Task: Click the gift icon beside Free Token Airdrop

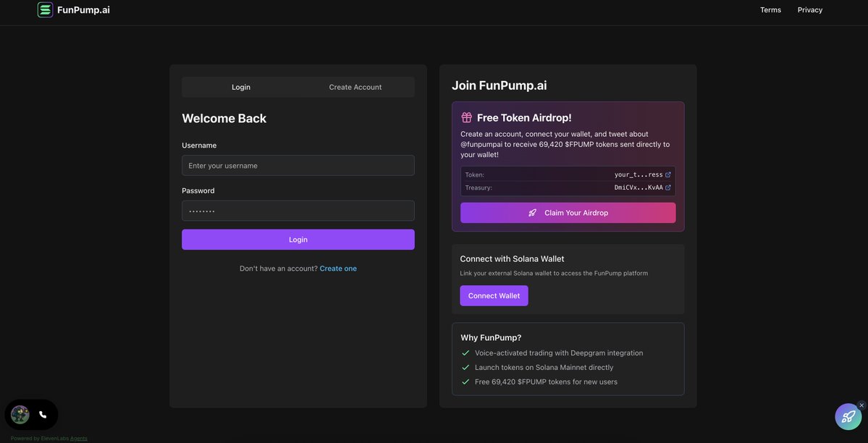Action: pos(467,117)
